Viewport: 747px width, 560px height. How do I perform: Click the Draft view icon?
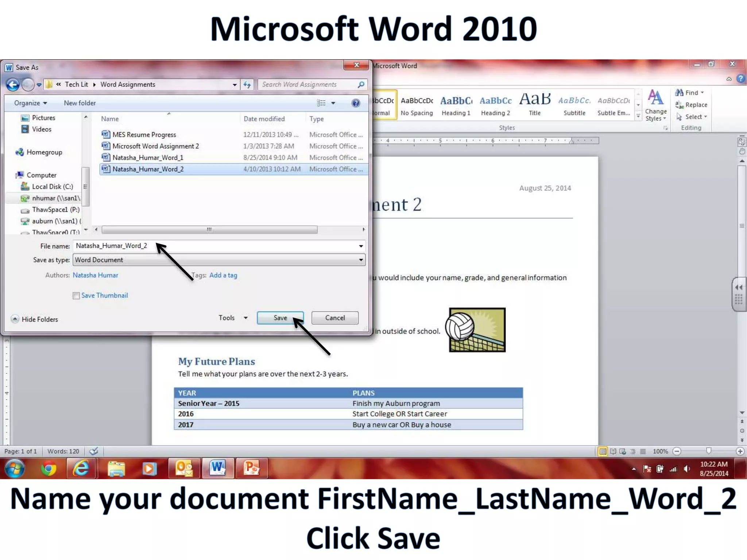click(643, 451)
